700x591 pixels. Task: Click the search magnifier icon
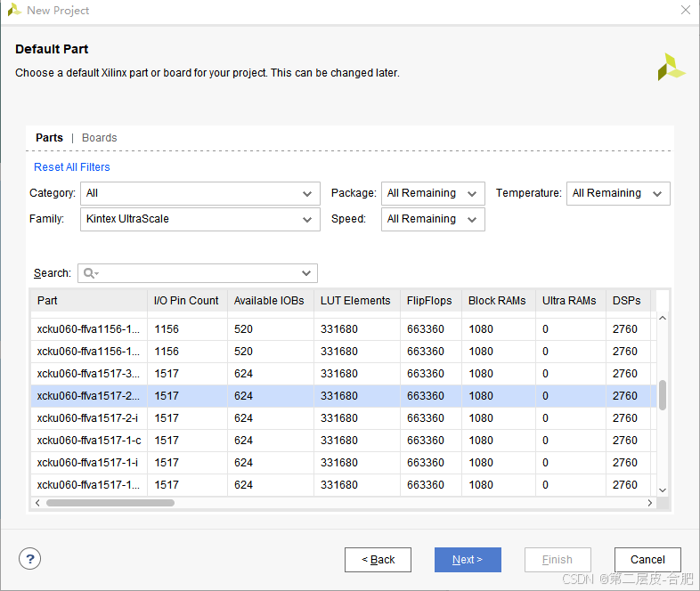pos(91,273)
